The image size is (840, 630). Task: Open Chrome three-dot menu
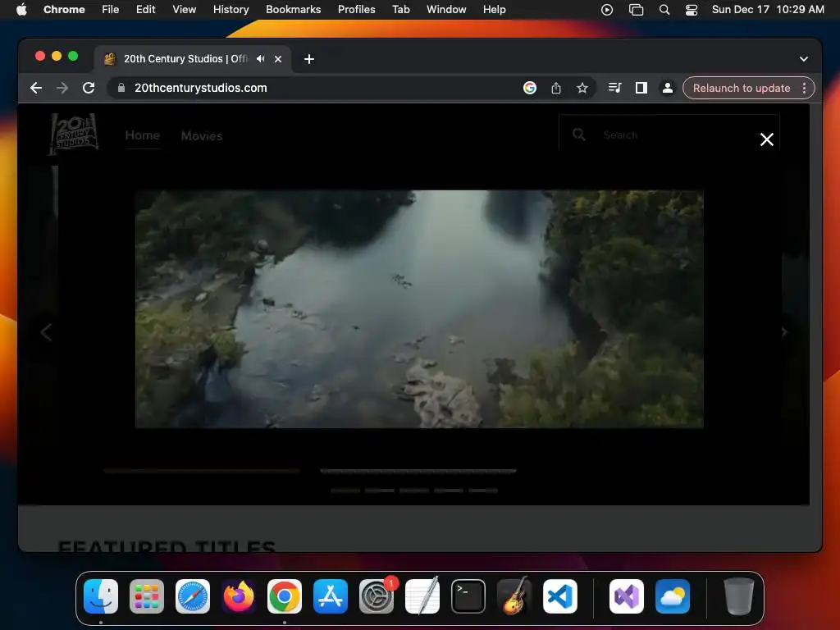pos(804,88)
